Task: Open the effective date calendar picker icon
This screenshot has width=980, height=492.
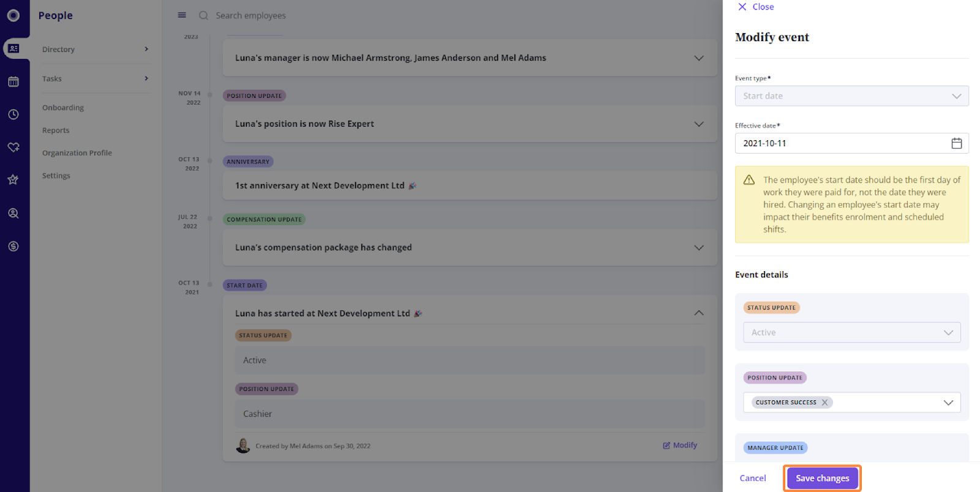Action: pos(956,143)
